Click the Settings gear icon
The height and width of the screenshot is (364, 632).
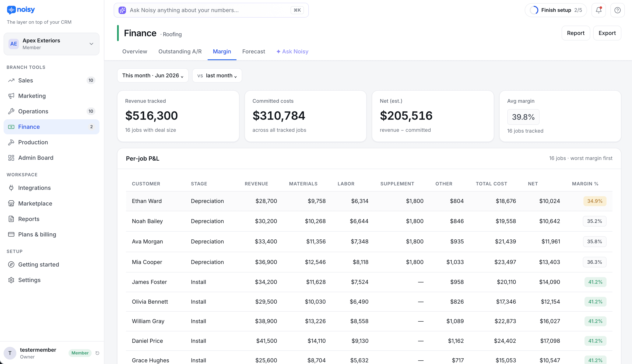click(x=11, y=280)
